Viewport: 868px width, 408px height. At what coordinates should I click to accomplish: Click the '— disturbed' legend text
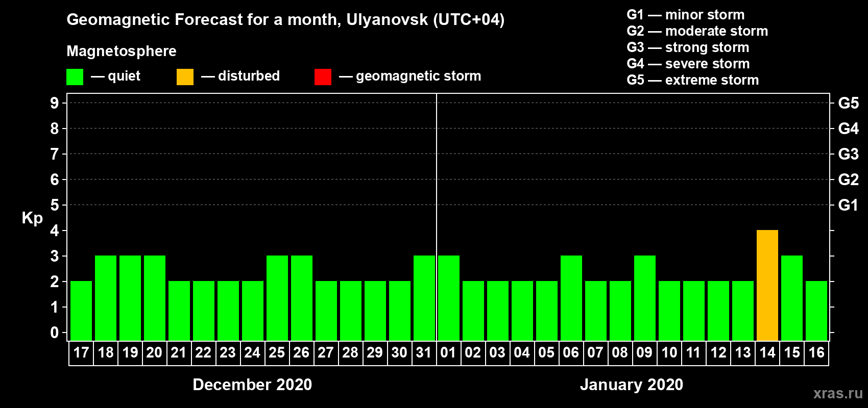240,76
